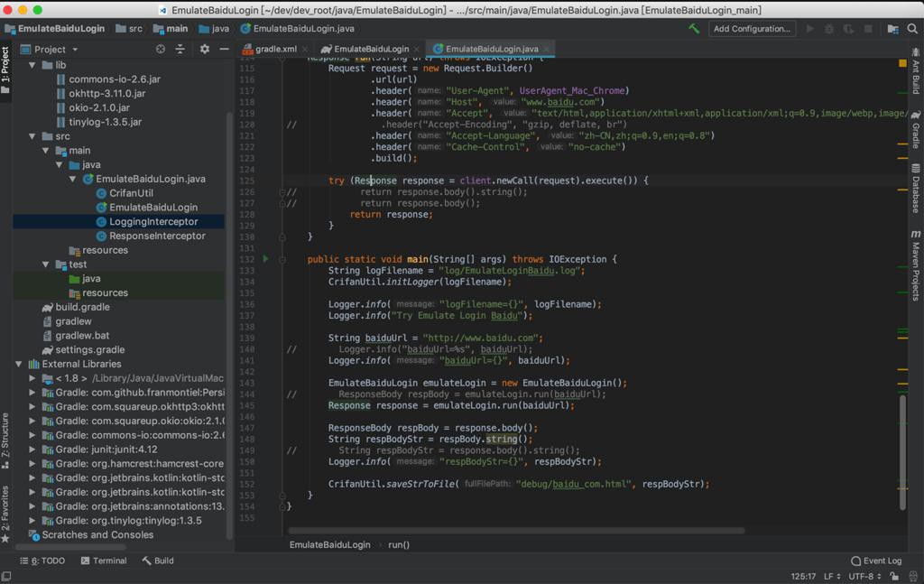
Task: Click the Collapse All icon in Project panel
Action: (x=180, y=49)
